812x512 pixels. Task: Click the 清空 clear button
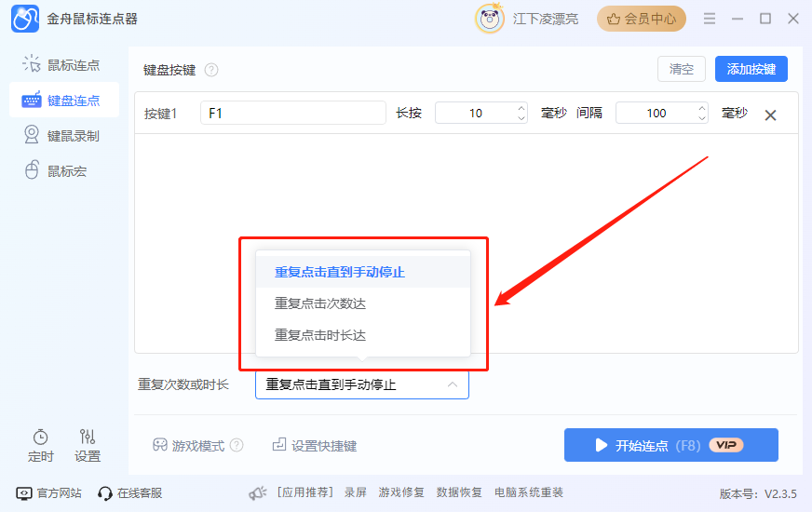pos(681,69)
